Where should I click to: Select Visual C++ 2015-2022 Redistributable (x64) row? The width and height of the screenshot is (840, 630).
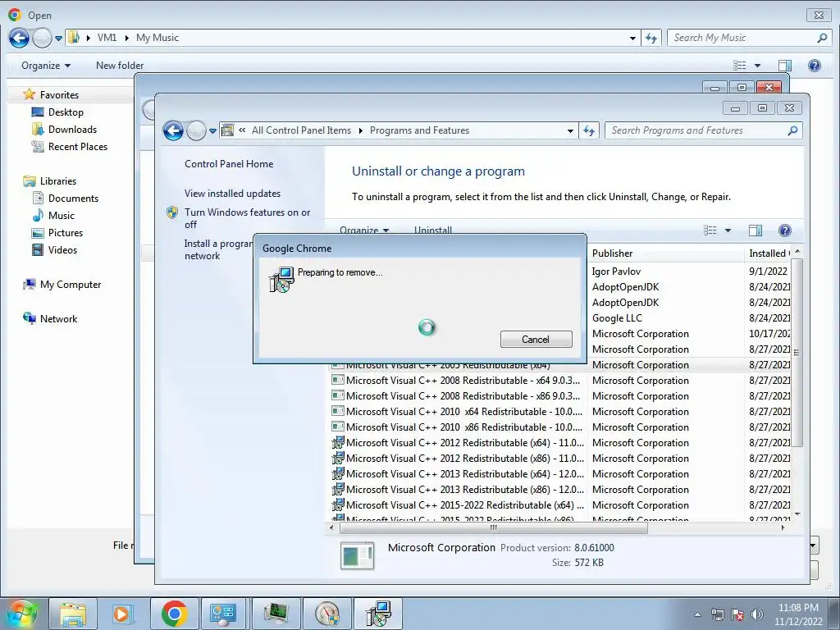pyautogui.click(x=559, y=505)
